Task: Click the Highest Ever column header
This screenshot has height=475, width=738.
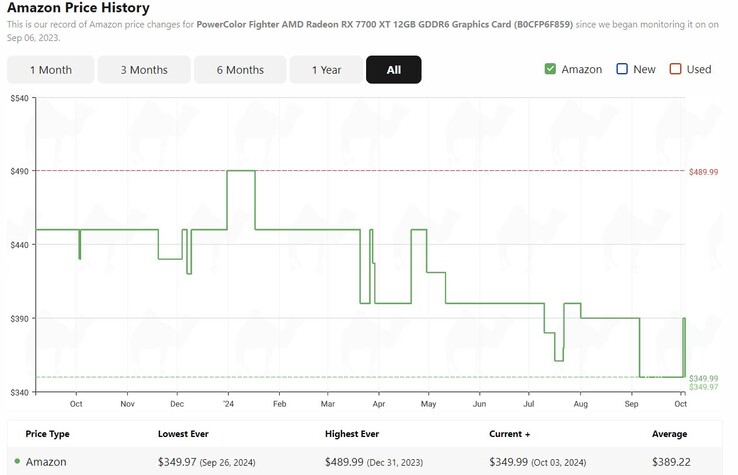Action: click(352, 434)
